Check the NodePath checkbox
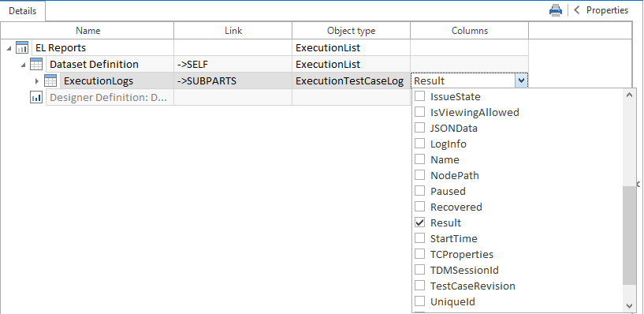This screenshot has height=314, width=644. coord(420,175)
